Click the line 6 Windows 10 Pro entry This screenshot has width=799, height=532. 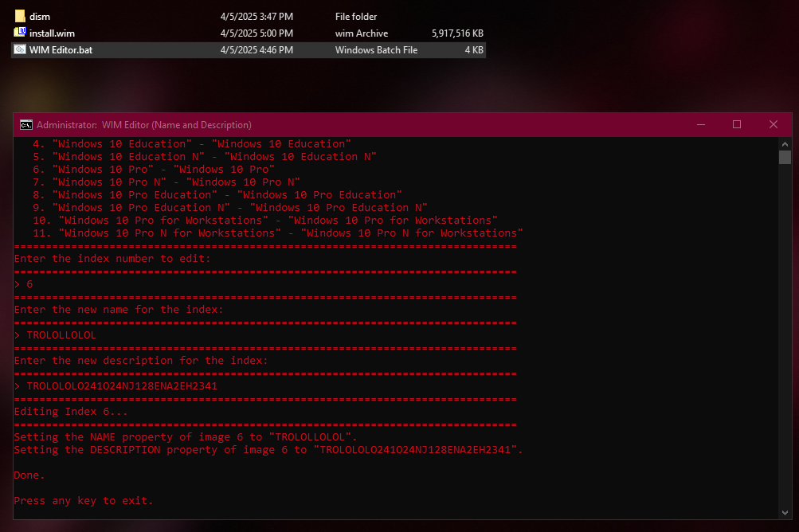tap(154, 169)
